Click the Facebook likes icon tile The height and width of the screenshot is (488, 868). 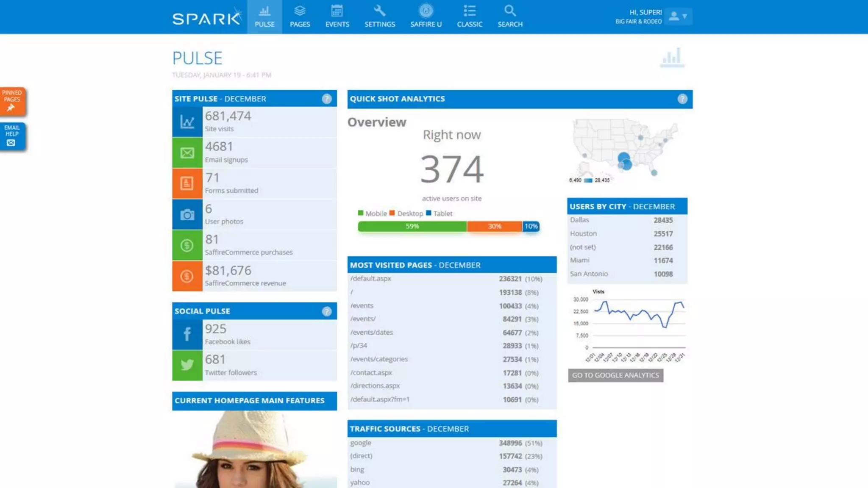tap(187, 334)
